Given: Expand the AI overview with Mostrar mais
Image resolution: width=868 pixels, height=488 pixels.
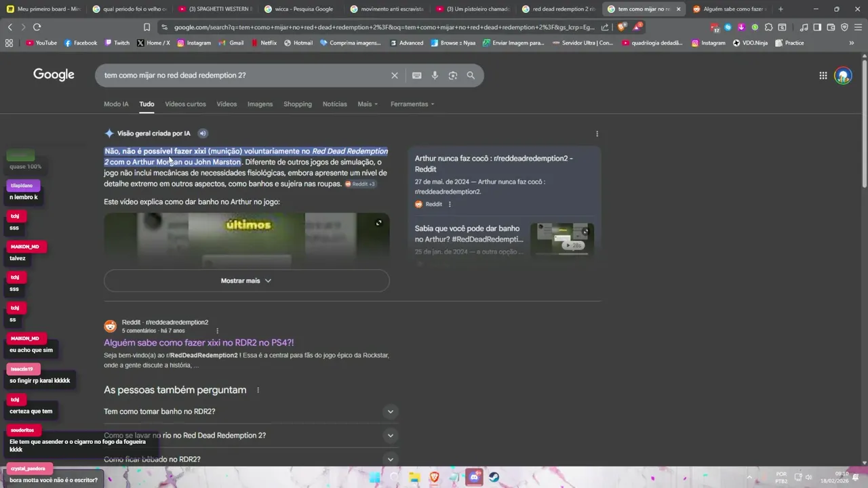Looking at the screenshot, I should click(246, 281).
